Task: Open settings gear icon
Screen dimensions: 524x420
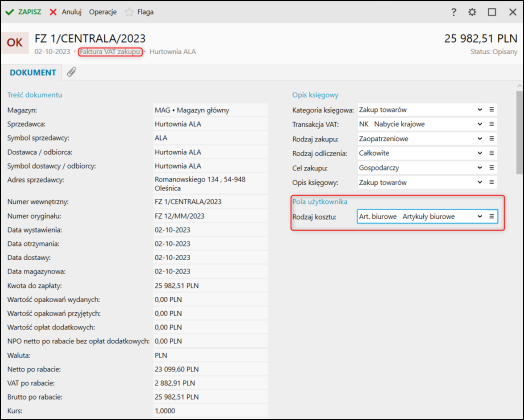Action: point(472,12)
